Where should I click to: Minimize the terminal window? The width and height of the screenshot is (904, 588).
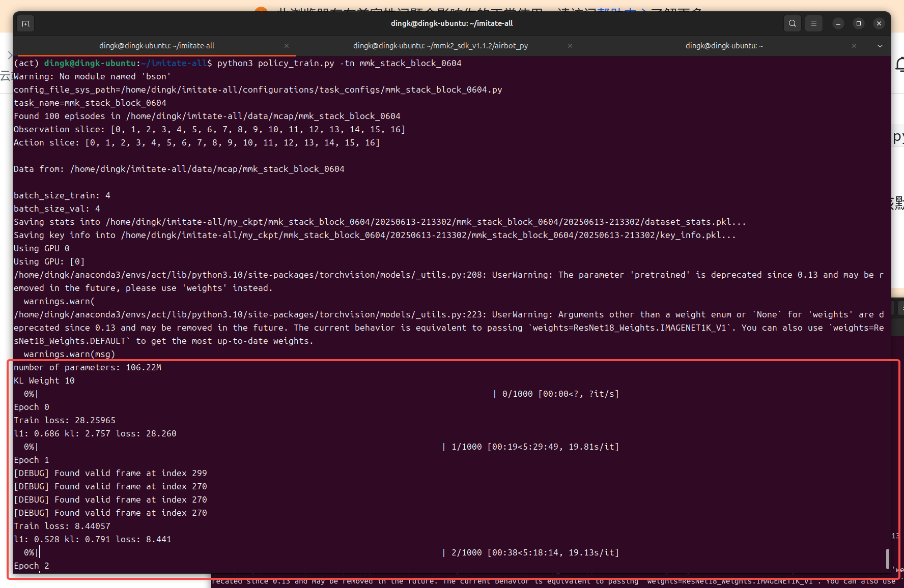coord(838,23)
